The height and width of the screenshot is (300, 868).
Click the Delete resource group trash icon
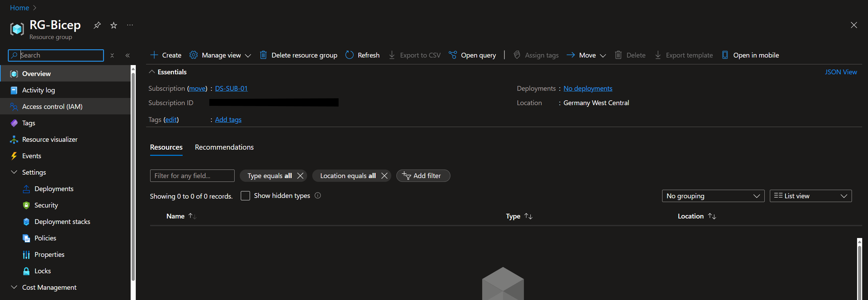coord(263,55)
